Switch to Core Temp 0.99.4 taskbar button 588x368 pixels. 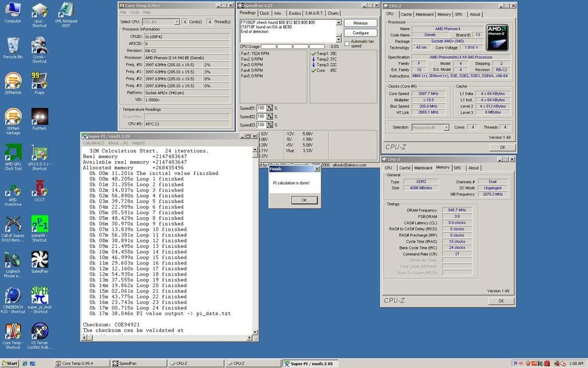tap(81, 363)
